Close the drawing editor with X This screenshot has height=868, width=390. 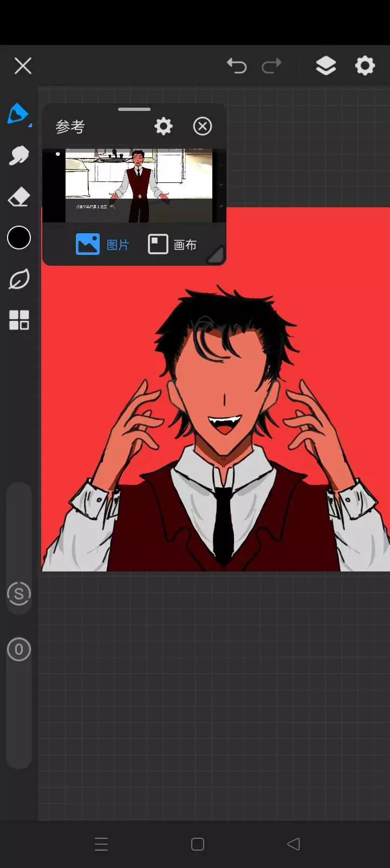(x=23, y=66)
